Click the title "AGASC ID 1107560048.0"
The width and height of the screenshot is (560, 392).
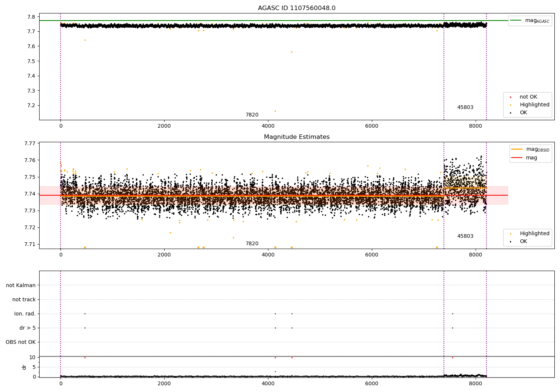click(x=296, y=8)
